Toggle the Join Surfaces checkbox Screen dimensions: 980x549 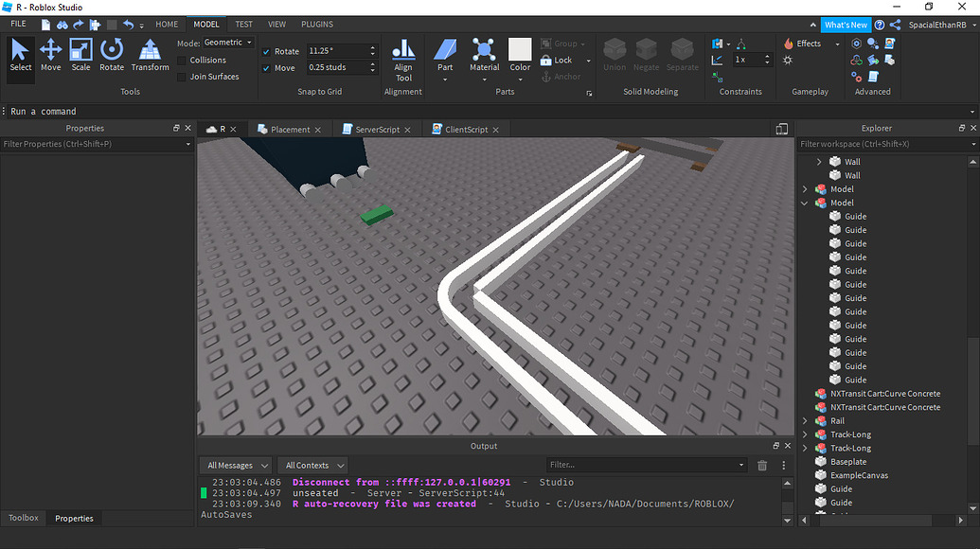coord(182,77)
